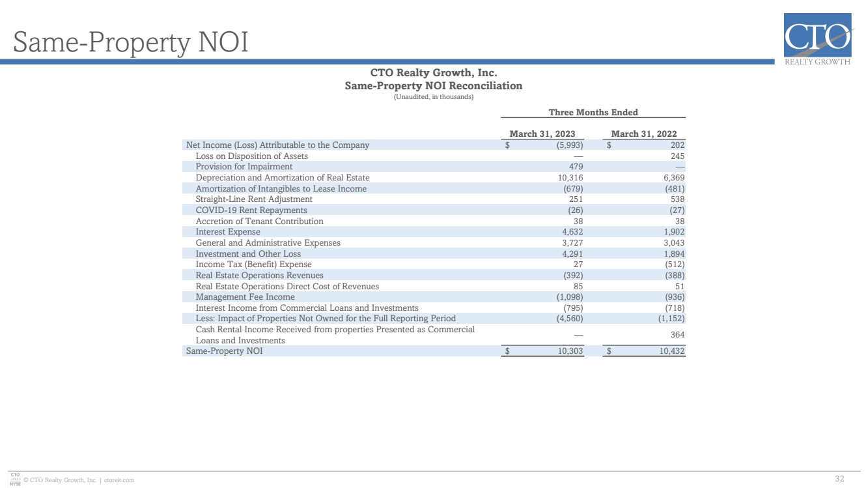Click the Investment and Other Loss label
868x488 pixels.
[249, 254]
